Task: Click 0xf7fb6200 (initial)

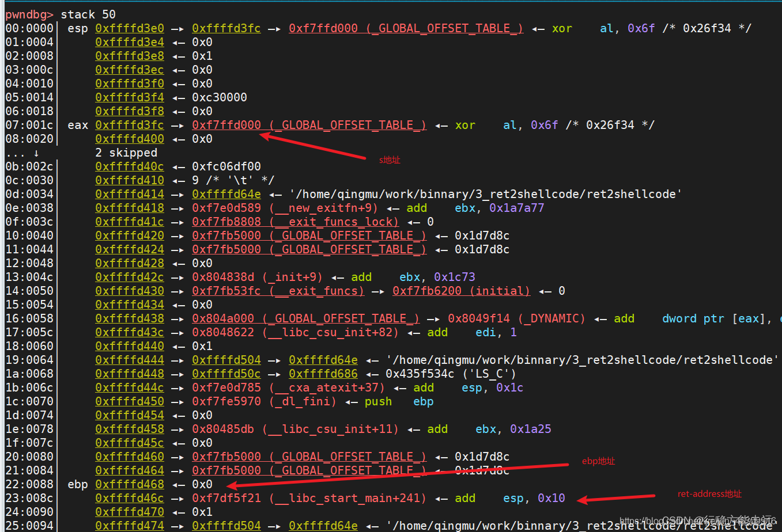Action: [x=462, y=291]
